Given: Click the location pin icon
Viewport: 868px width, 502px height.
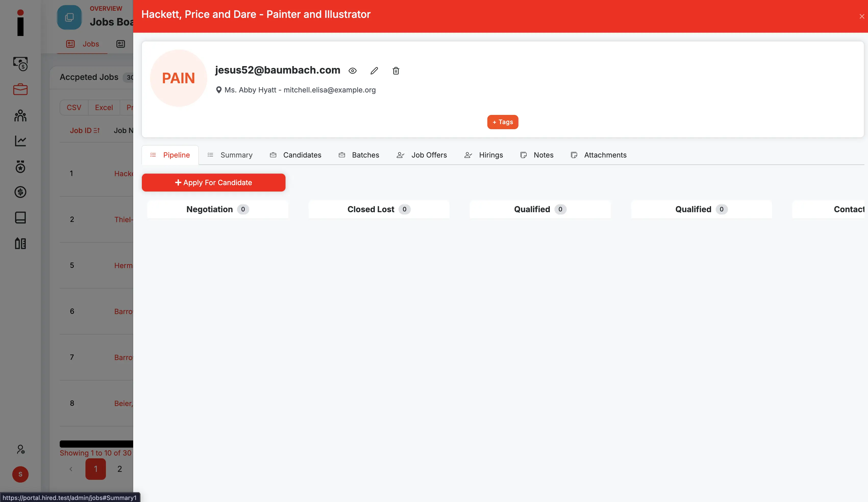Looking at the screenshot, I should click(x=218, y=90).
